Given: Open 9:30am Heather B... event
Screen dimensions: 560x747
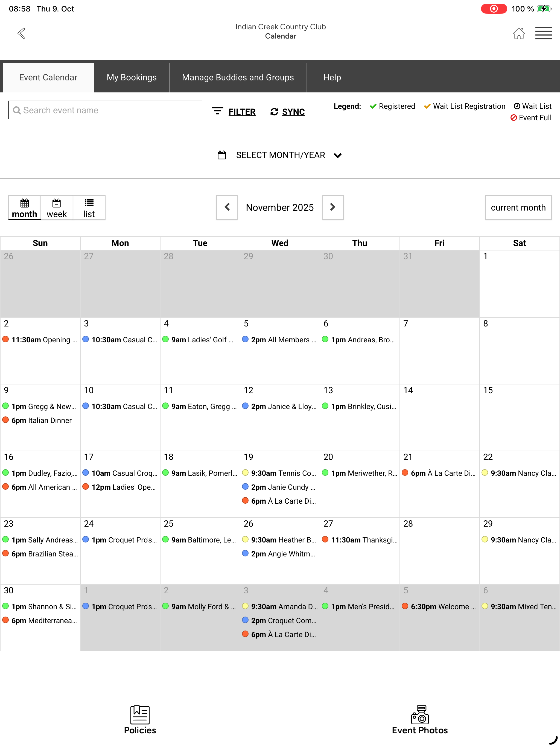Looking at the screenshot, I should (280, 540).
